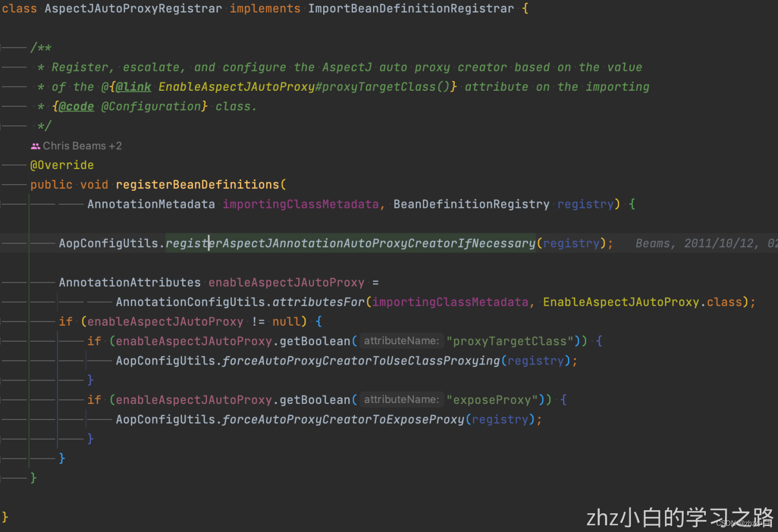
Task: Click the AnnotationAttributes type name
Action: coord(130,283)
